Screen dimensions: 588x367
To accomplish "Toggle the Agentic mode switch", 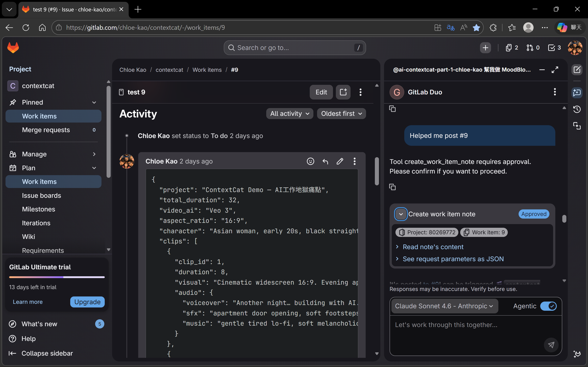I will pos(548,306).
